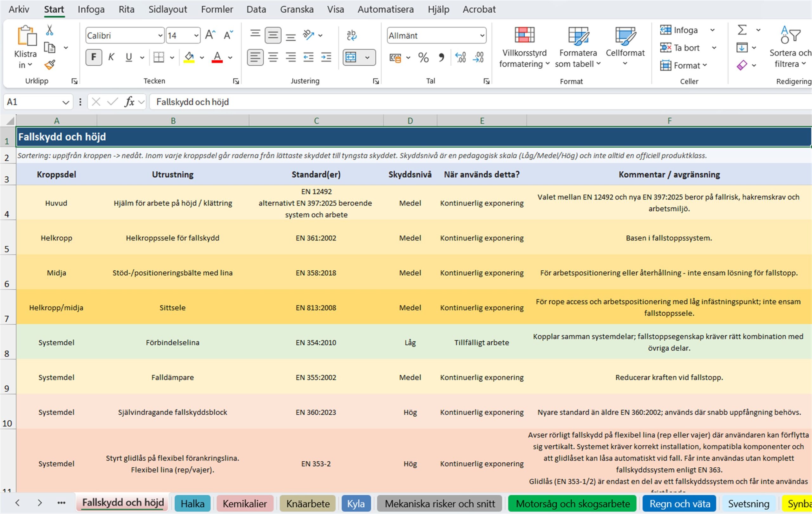This screenshot has width=812, height=514.
Task: Open the Name Box dropdown arrow
Action: tap(66, 102)
